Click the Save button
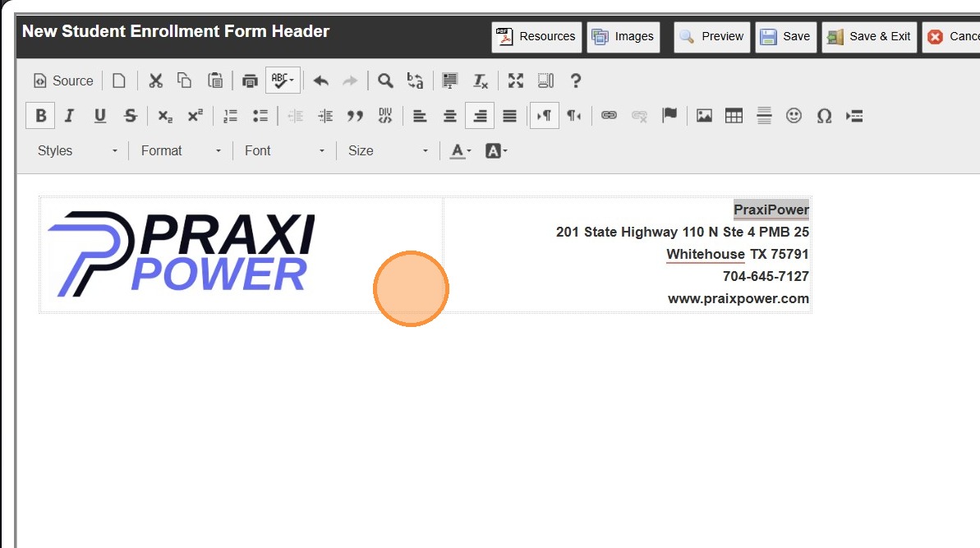The width and height of the screenshot is (980, 548). tap(785, 37)
